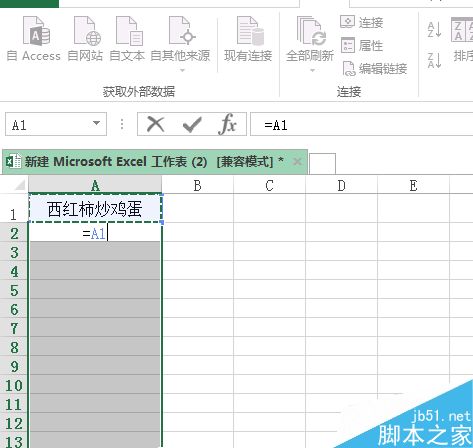This screenshot has width=473, height=448.
Task: Close the workbook tab with X
Action: click(x=297, y=162)
